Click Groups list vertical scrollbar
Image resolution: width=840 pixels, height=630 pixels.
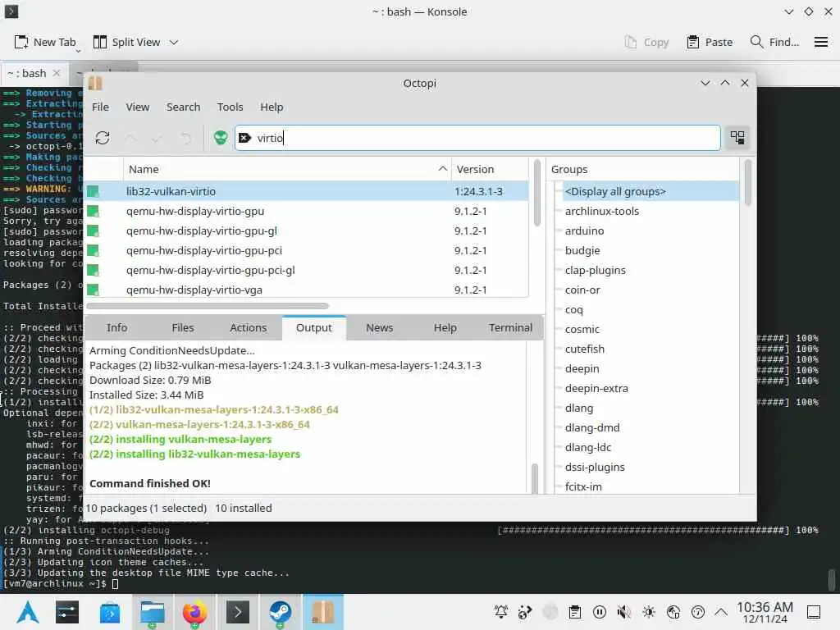[747, 183]
